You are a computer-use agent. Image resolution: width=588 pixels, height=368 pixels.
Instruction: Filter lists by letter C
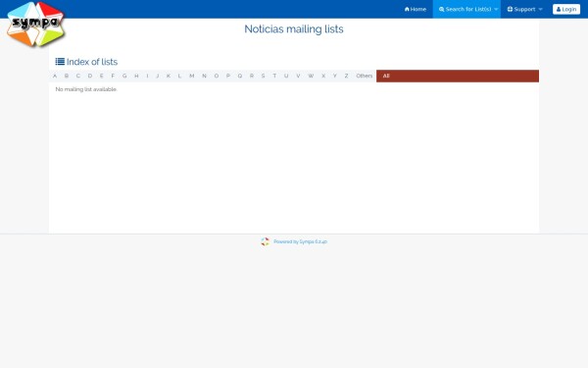(x=78, y=76)
